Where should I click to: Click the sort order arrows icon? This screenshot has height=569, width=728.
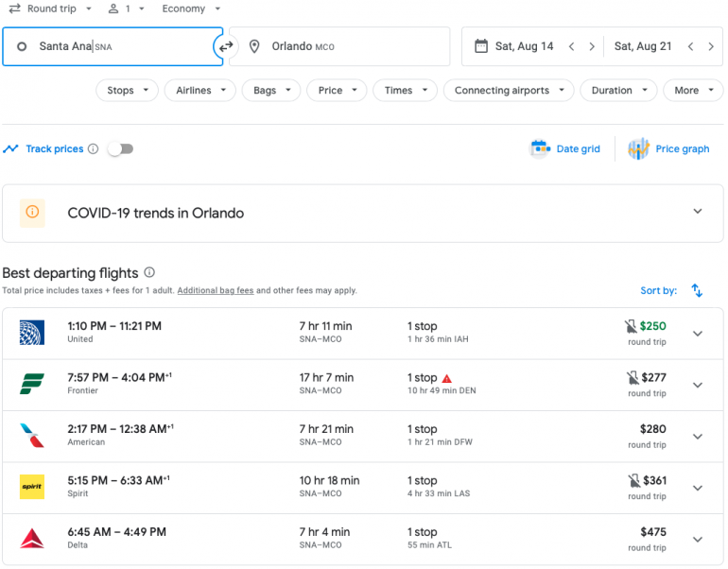tap(697, 290)
